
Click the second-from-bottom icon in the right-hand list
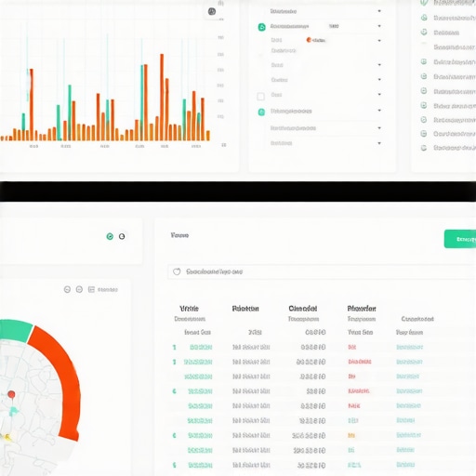click(424, 134)
